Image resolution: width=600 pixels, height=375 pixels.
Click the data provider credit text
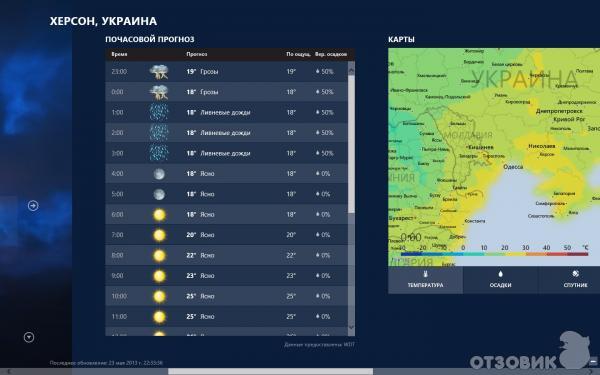click(320, 344)
